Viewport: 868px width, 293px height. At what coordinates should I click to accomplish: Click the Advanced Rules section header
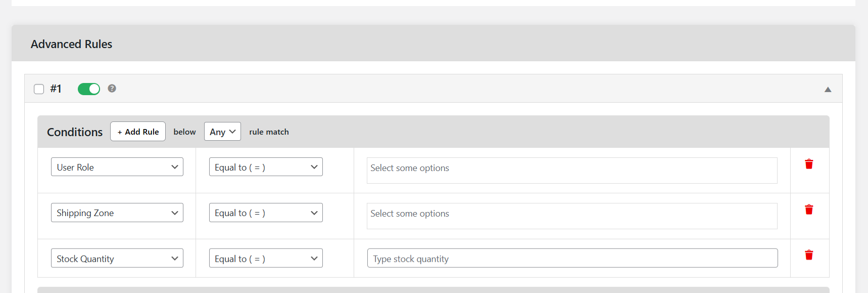(x=72, y=44)
